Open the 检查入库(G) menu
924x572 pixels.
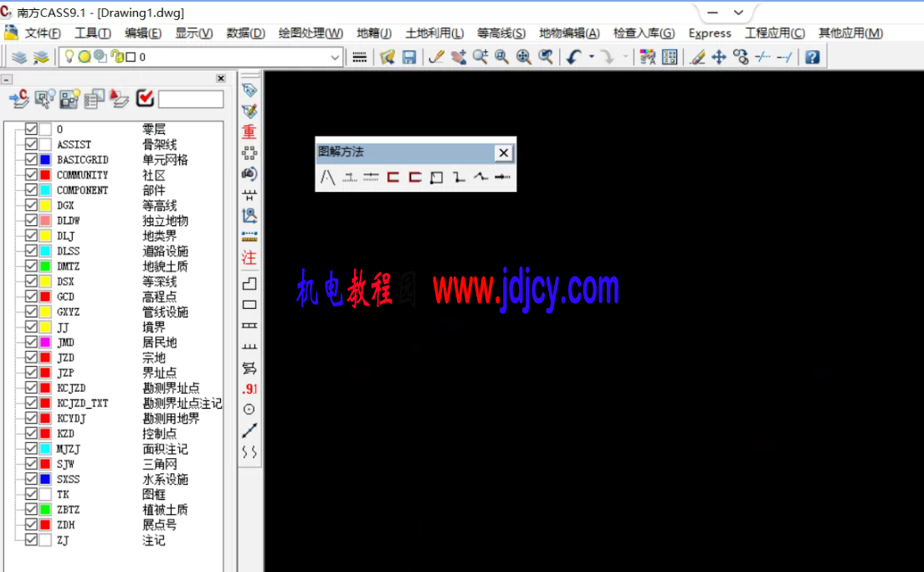point(644,33)
